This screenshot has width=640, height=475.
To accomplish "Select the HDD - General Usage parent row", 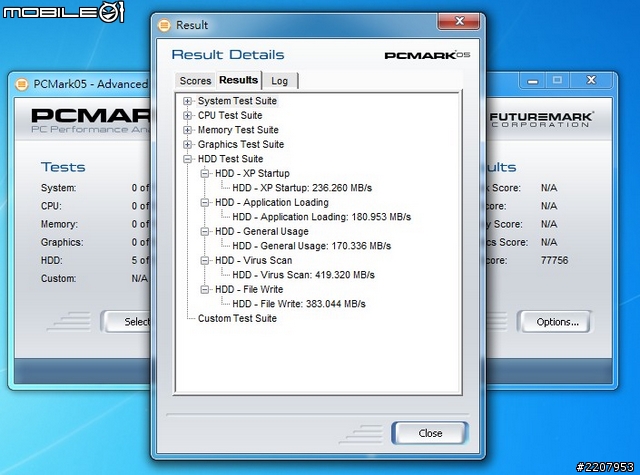I will click(262, 231).
